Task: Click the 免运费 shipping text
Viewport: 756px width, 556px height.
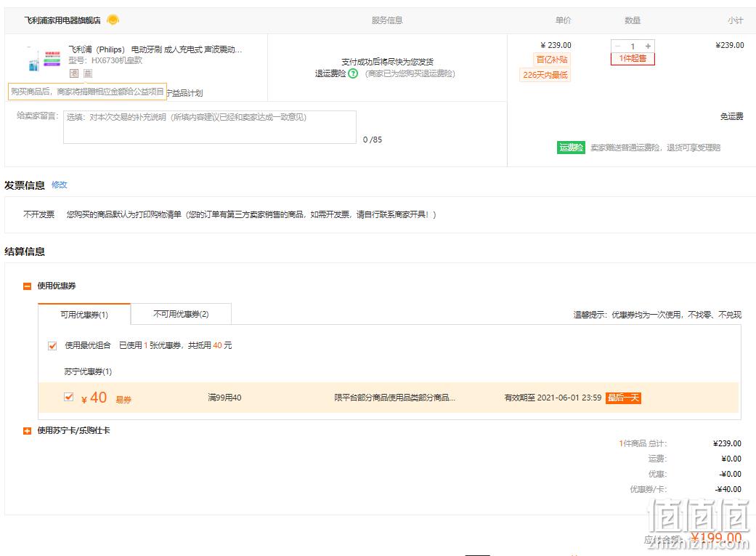Action: tap(731, 116)
